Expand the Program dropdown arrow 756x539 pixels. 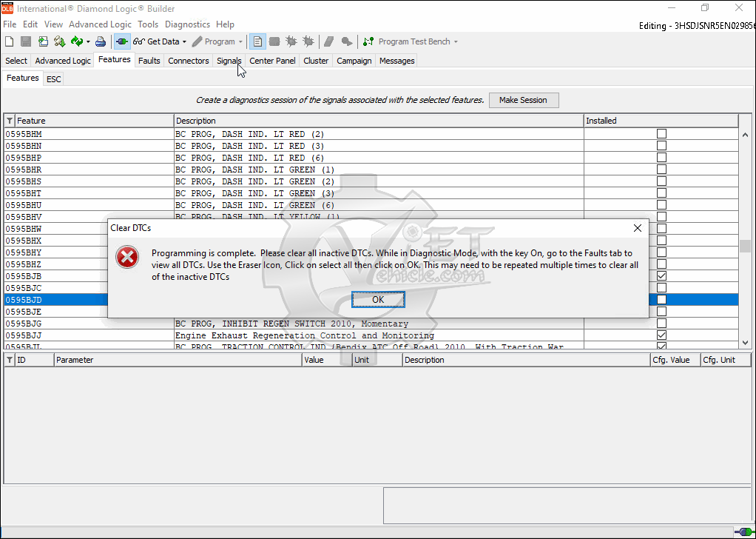[x=240, y=42]
